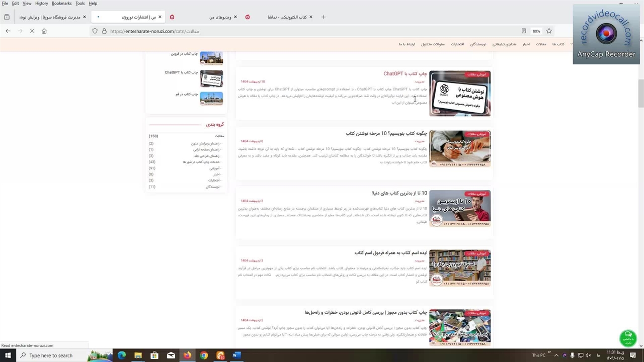The width and height of the screenshot is (644, 362).
Task: Bookmark this page with the star icon
Action: click(549, 31)
